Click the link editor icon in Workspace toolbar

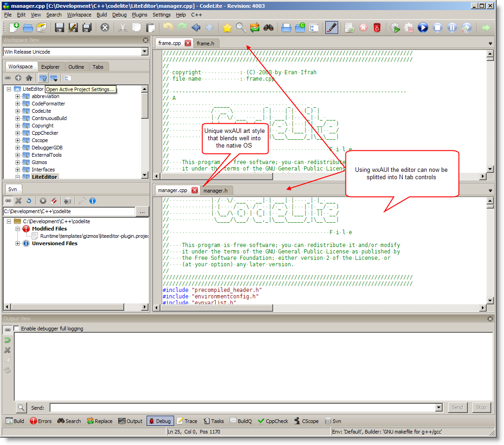[x=8, y=78]
